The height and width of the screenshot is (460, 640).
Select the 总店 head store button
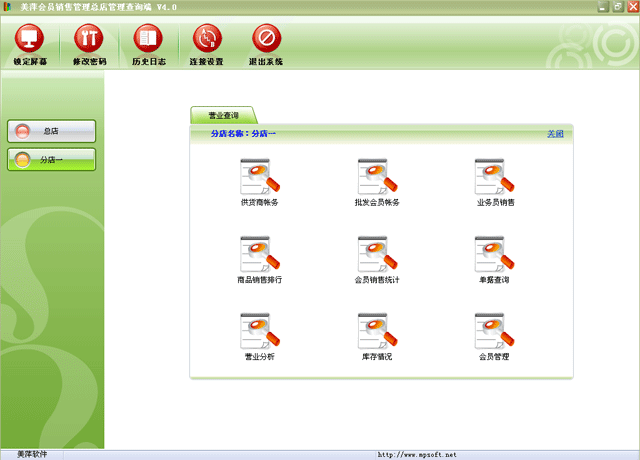click(52, 131)
